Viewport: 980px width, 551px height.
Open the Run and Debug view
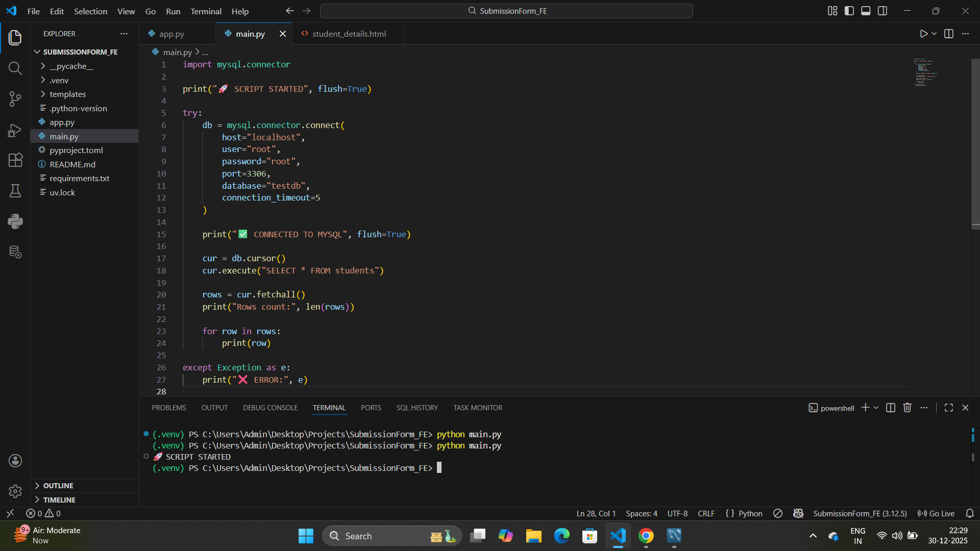(x=15, y=130)
